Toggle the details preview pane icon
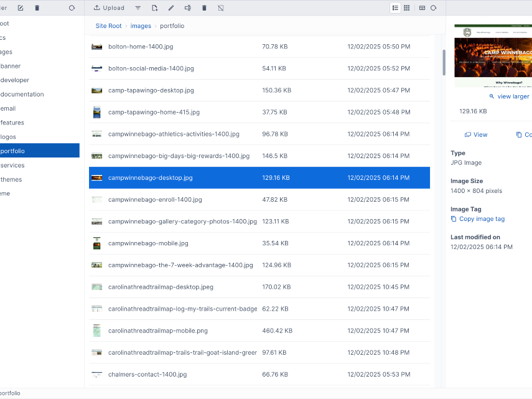 (x=422, y=7)
